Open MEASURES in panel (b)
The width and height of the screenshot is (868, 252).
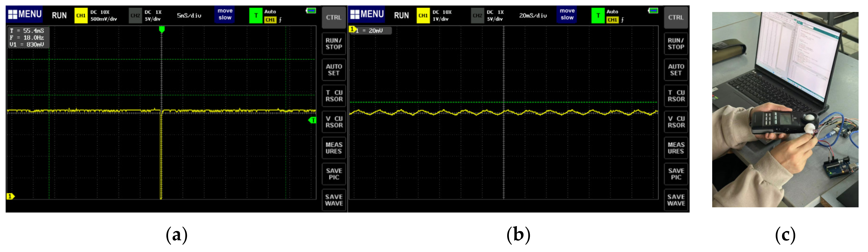click(676, 148)
